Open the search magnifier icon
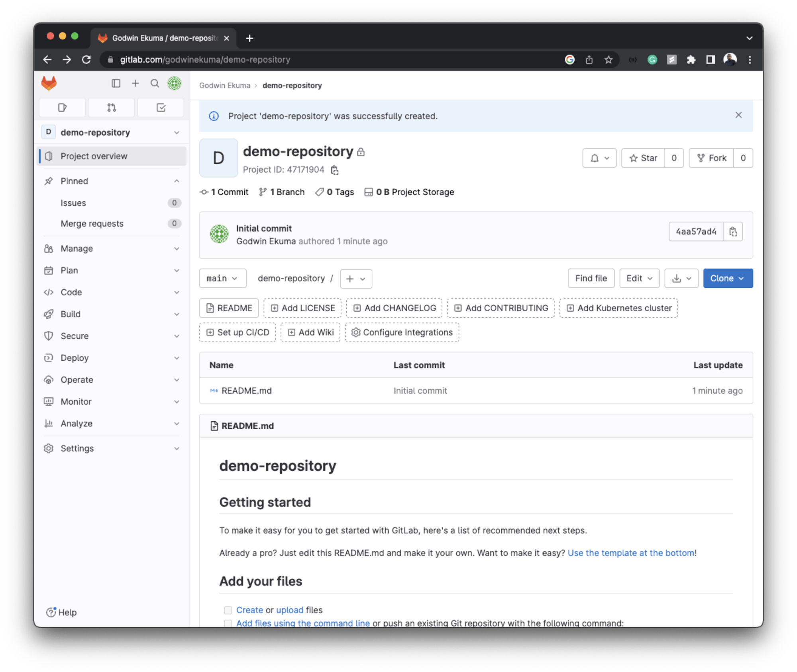The image size is (797, 672). coord(155,83)
